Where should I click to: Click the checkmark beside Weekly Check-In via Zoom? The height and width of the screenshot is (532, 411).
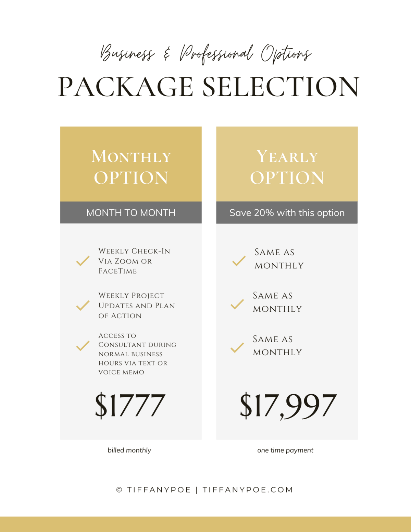coord(83,261)
